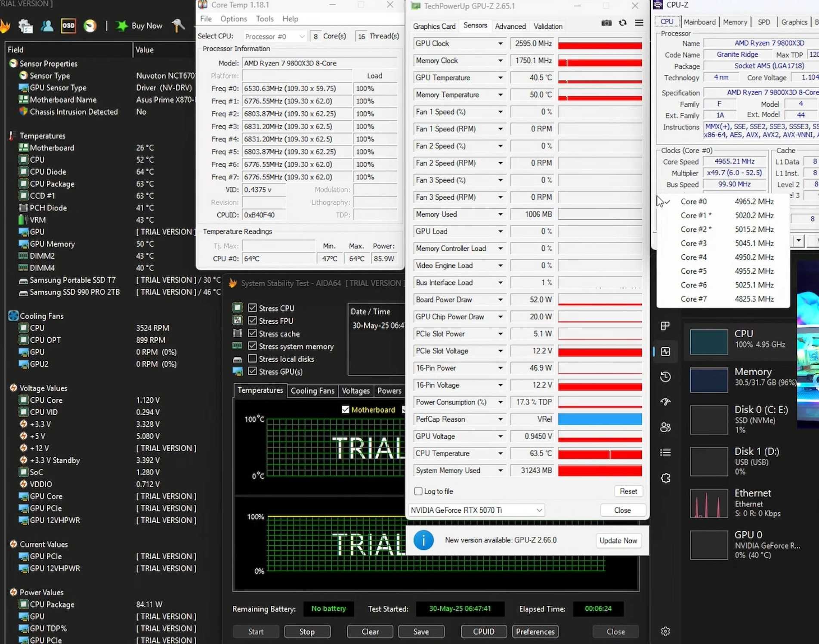Open the GPU Load sensor dropdown

tap(500, 231)
